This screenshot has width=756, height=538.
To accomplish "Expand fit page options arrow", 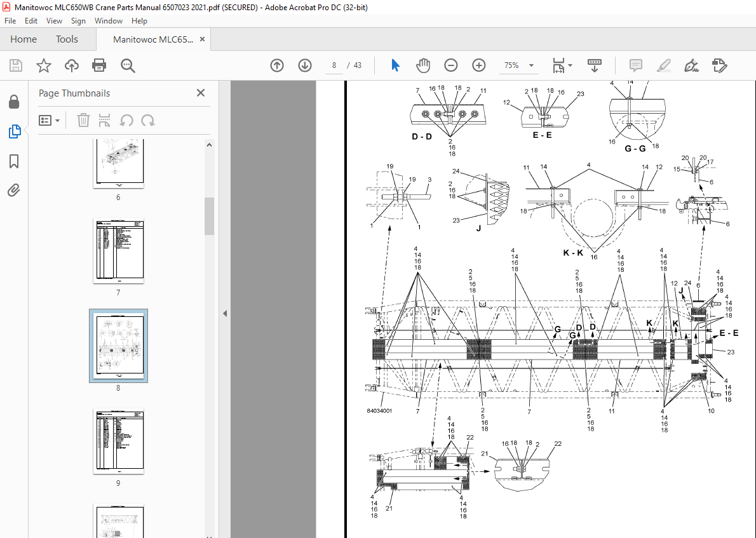I will click(x=570, y=65).
